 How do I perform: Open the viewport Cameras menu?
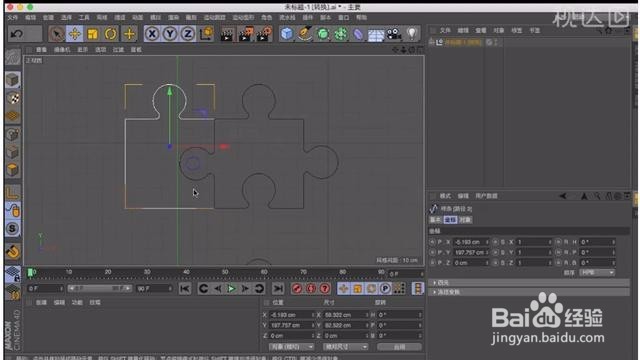(x=62, y=50)
